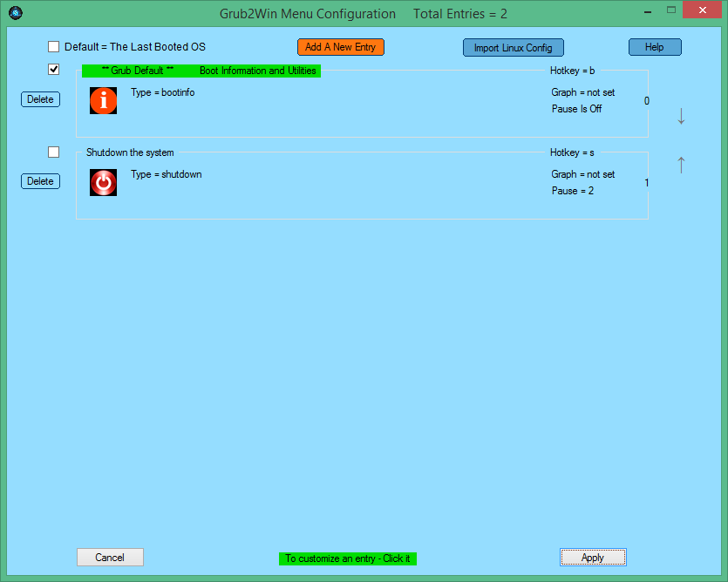This screenshot has width=728, height=582.
Task: Click the Shutdown the system entry title
Action: [130, 152]
